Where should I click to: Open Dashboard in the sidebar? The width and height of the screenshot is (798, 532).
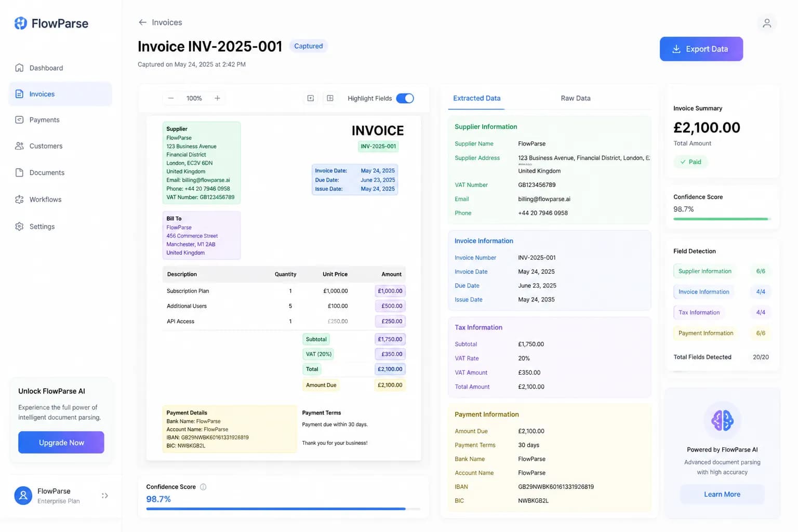pyautogui.click(x=60, y=68)
